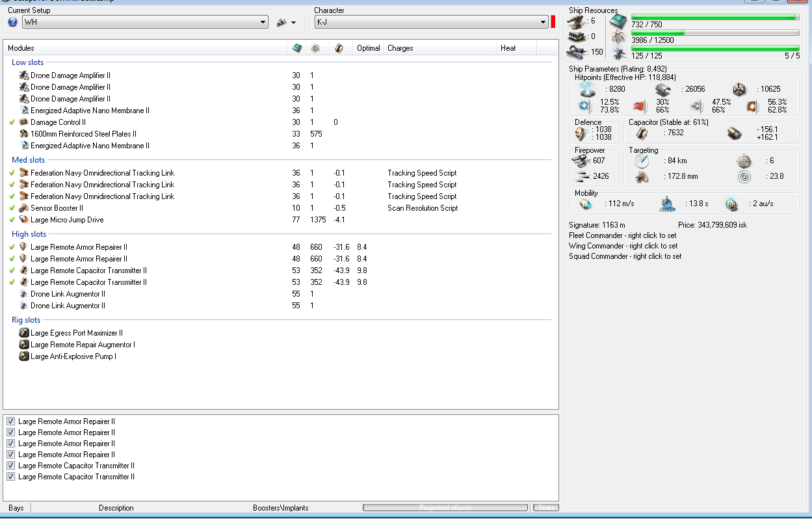This screenshot has width=812, height=519.
Task: Click the speed icon showing 112 m/s
Action: pos(586,204)
